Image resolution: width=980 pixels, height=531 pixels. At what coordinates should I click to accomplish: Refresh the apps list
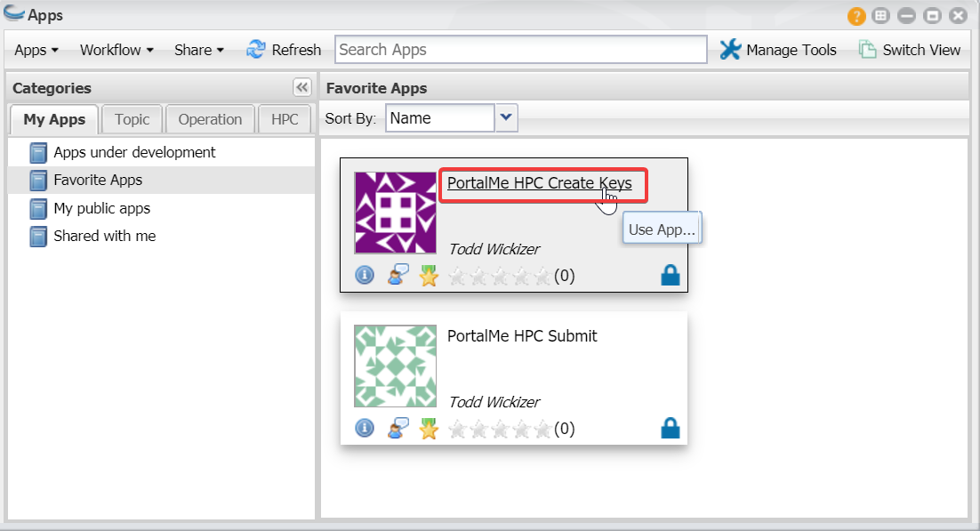point(284,50)
